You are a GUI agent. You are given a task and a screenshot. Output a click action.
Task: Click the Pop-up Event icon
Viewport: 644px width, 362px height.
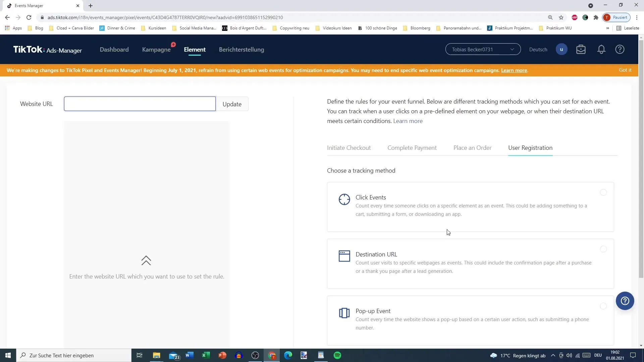(x=344, y=313)
